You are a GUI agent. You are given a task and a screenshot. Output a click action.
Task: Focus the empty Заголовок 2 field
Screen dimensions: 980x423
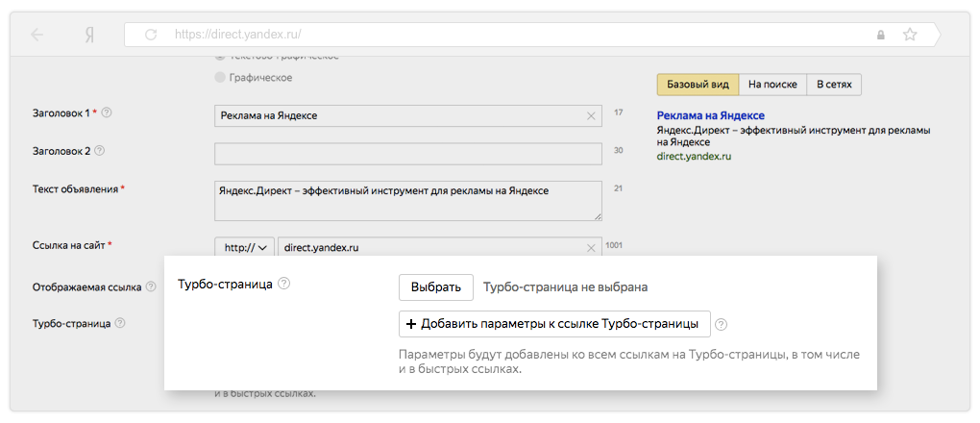408,154
